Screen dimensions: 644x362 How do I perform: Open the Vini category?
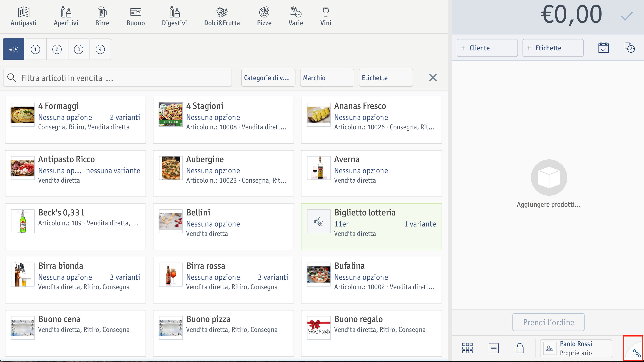tap(326, 17)
